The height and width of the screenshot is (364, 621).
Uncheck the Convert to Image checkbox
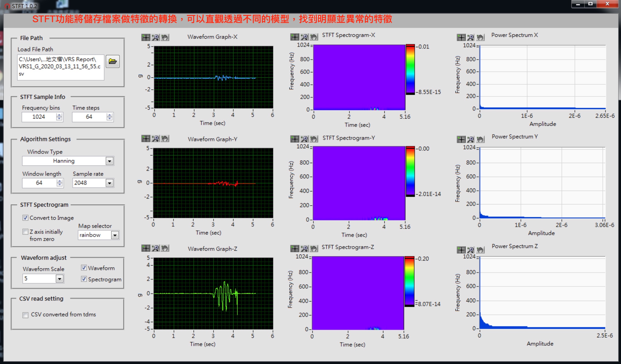25,218
